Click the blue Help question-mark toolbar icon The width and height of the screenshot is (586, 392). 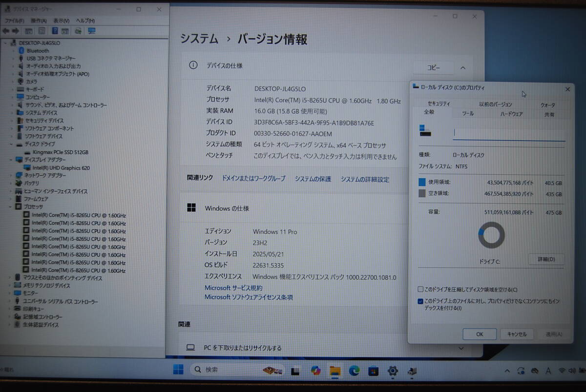(x=55, y=31)
